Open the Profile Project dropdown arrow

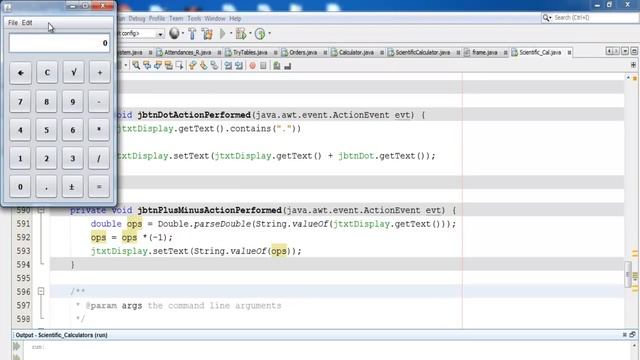click(269, 33)
